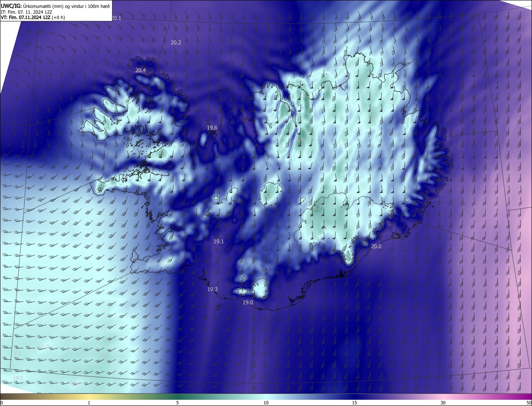This screenshot has width=532, height=406.
Task: Click the 5 tick on the color scale
Action: pyautogui.click(x=177, y=403)
